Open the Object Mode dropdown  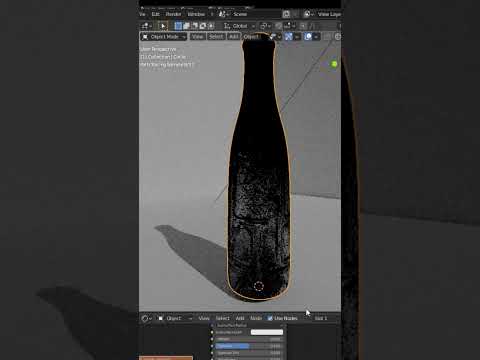164,37
